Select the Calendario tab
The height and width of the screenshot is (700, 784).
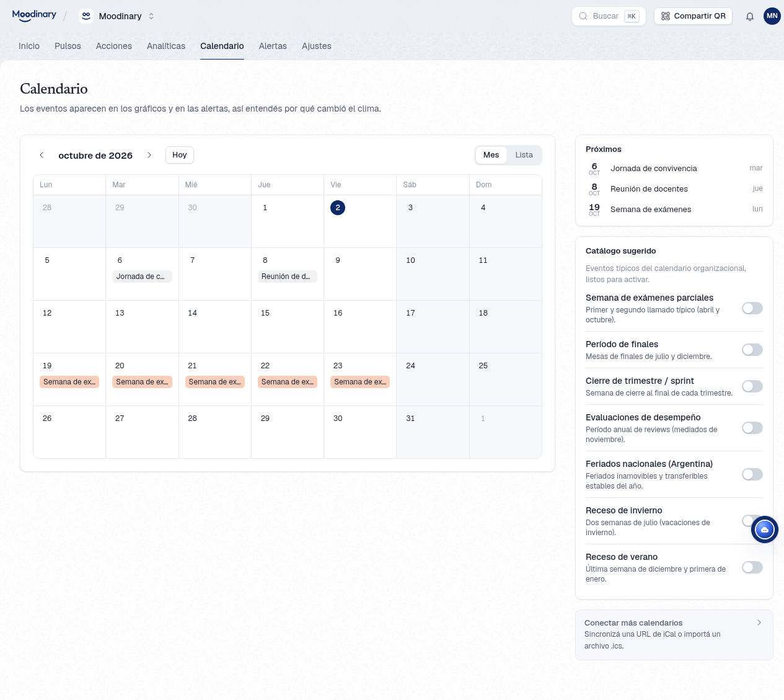(x=222, y=46)
